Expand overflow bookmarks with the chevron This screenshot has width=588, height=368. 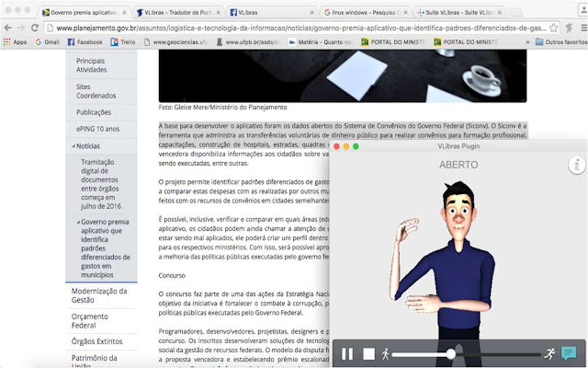point(527,42)
